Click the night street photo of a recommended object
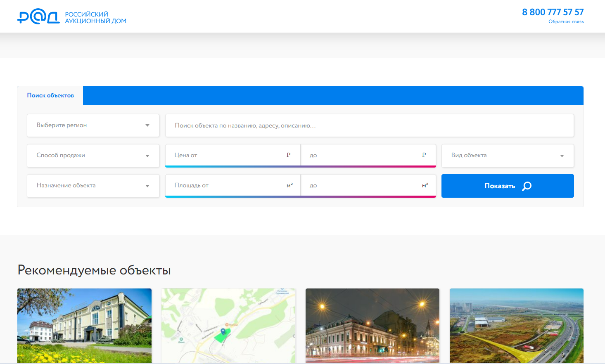605x364 pixels. 372,326
